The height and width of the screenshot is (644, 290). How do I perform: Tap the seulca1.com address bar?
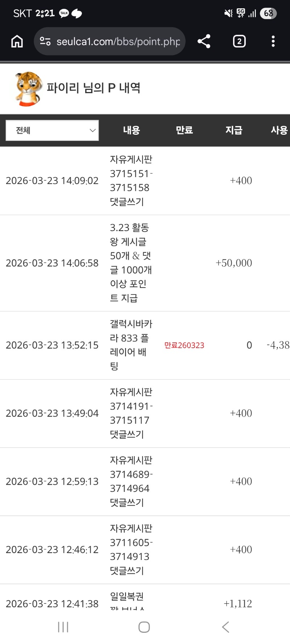tap(118, 41)
